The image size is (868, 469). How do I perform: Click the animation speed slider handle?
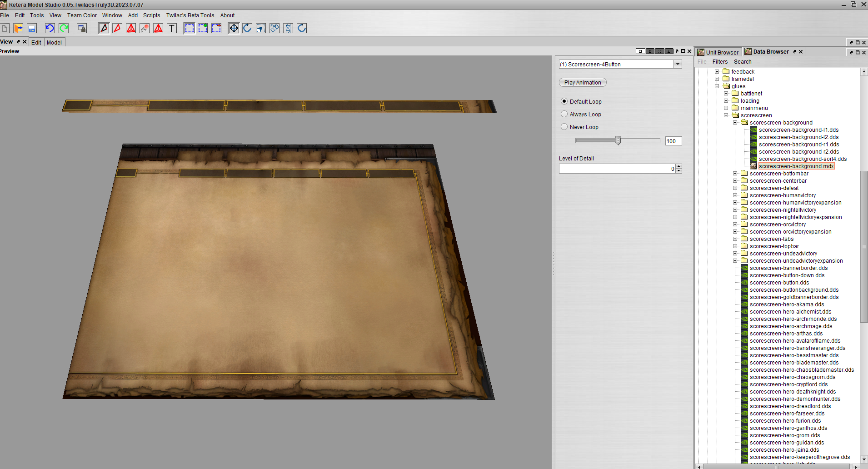618,141
